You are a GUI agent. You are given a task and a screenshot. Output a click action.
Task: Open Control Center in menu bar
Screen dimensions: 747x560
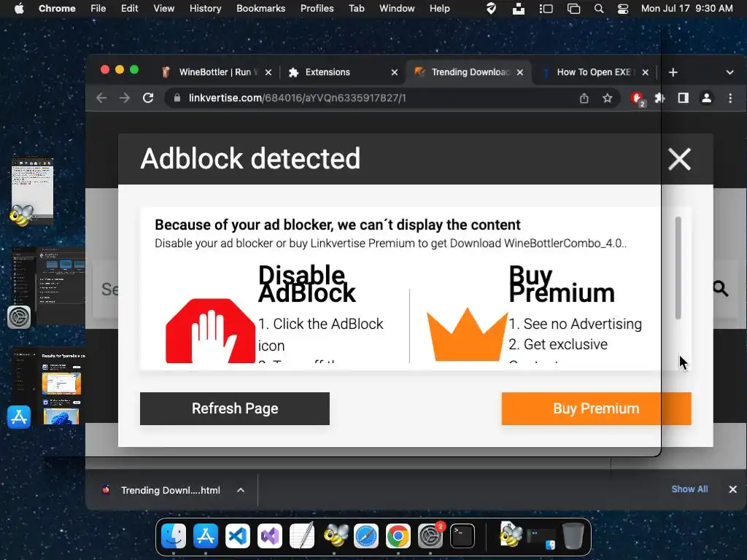[623, 9]
